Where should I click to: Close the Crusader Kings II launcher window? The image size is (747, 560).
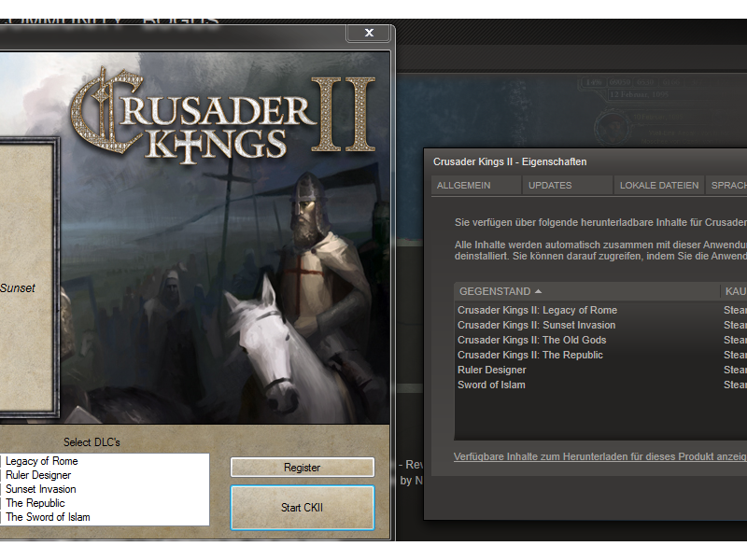click(x=369, y=33)
